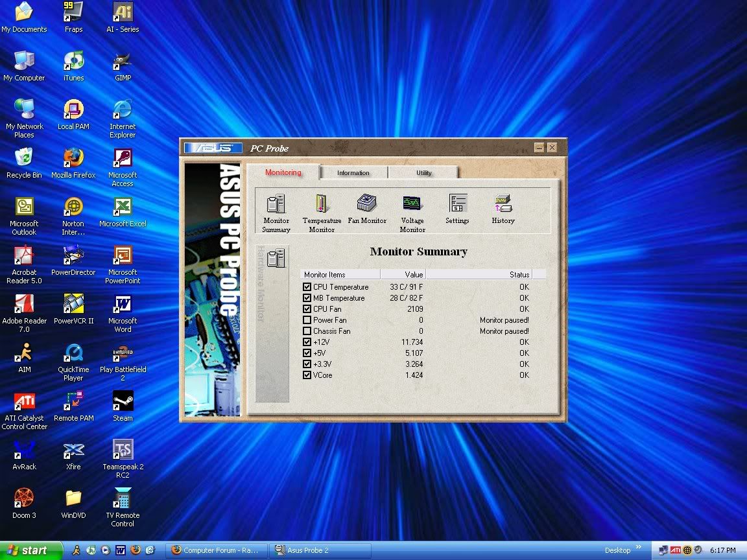Switch to Computer Forum taskbar window
The width and height of the screenshot is (747, 560).
click(217, 550)
